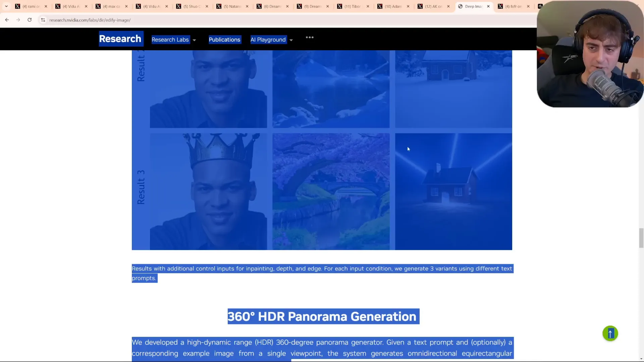Click the Result 2 snowy landscape image
The image size is (644, 362).
click(331, 89)
